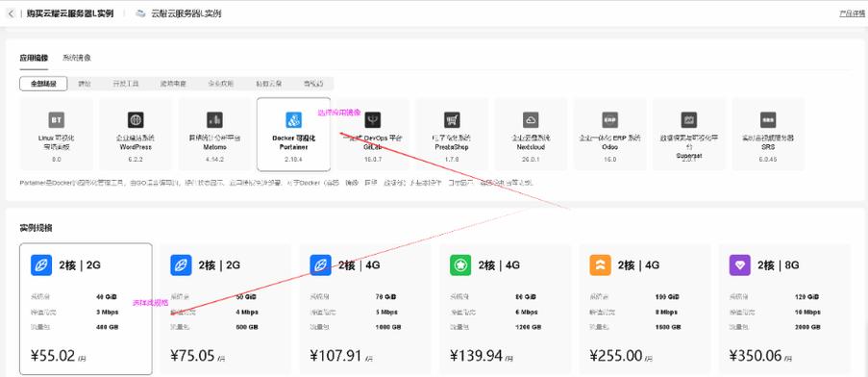Click the 10 Mbps bandwidth value
The width and height of the screenshot is (868, 377).
(x=808, y=313)
